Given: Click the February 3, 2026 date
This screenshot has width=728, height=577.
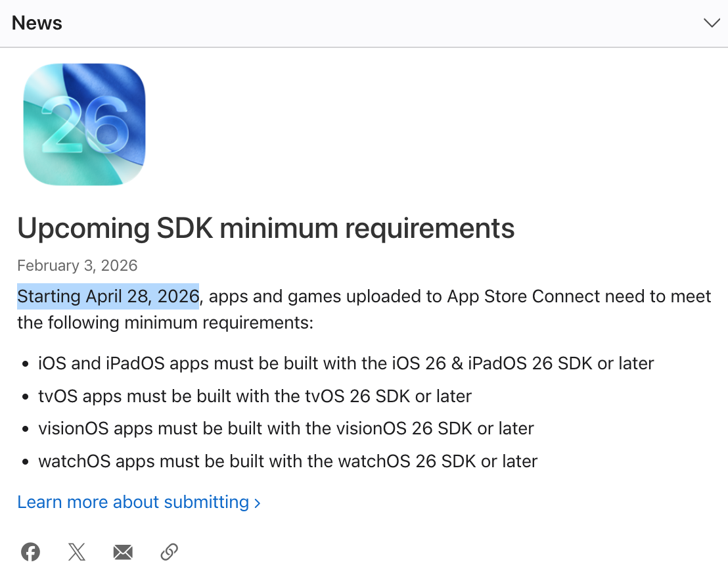Looking at the screenshot, I should point(78,265).
